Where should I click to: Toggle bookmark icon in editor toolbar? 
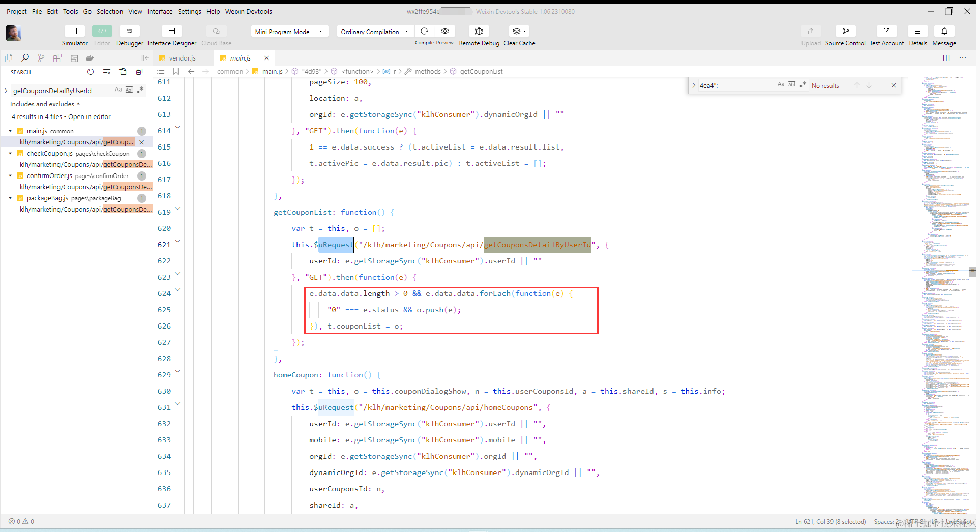point(176,71)
